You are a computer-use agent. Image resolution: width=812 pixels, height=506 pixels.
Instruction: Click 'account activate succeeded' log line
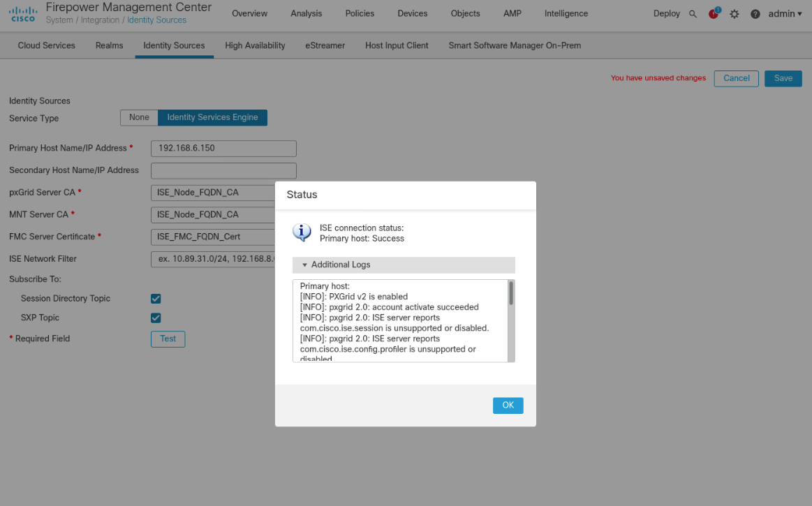389,307
